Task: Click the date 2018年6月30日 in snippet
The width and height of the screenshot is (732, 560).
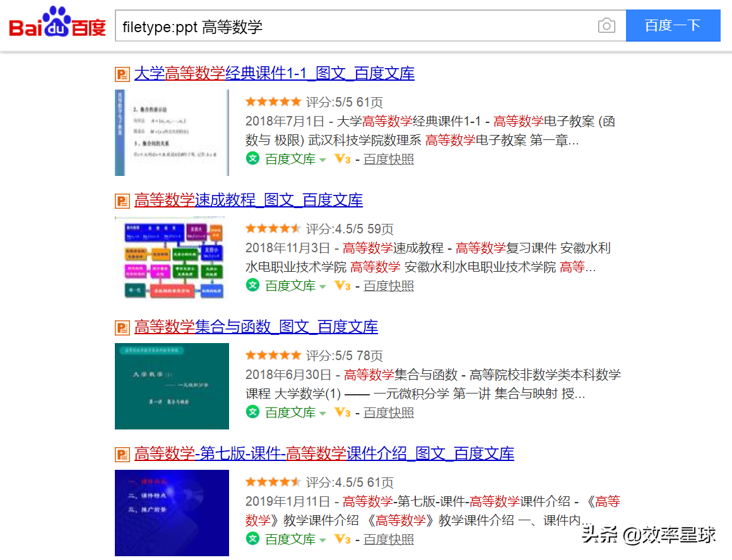Action: pyautogui.click(x=288, y=375)
